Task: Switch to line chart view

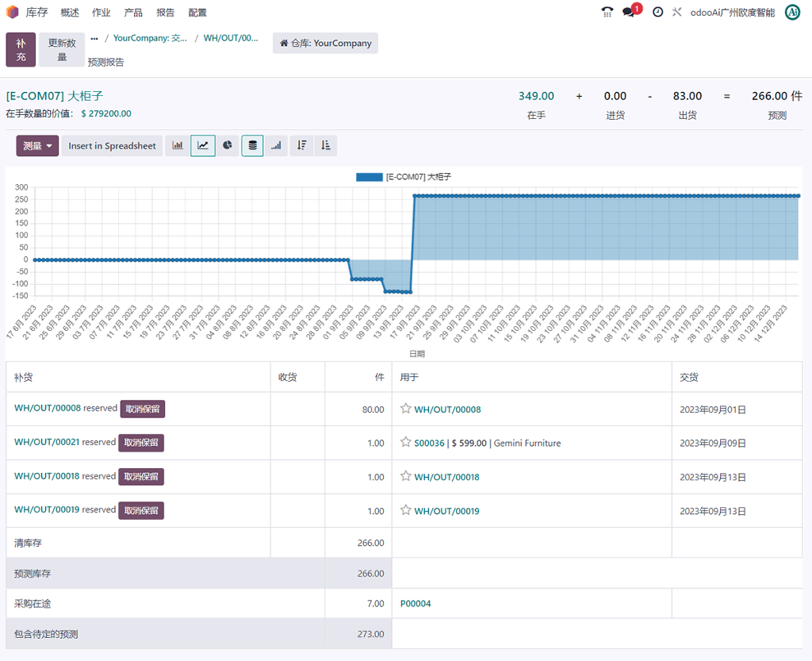Action: tap(203, 145)
